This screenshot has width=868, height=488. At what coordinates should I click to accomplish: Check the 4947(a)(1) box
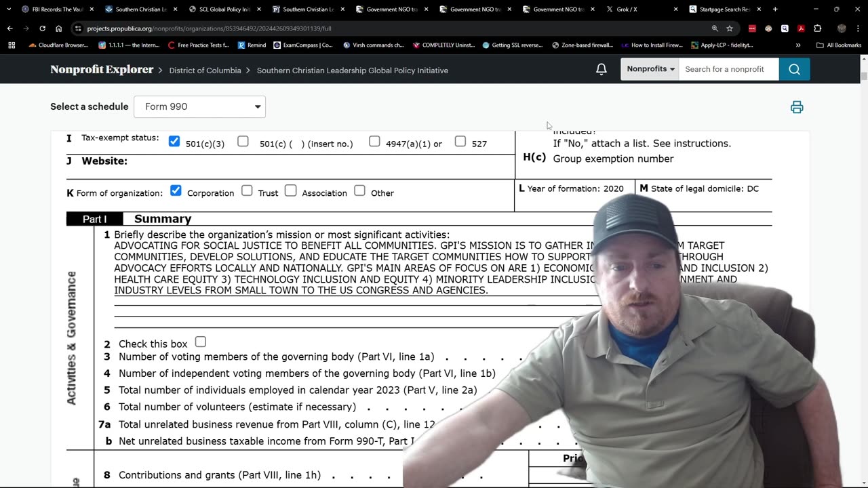click(374, 142)
